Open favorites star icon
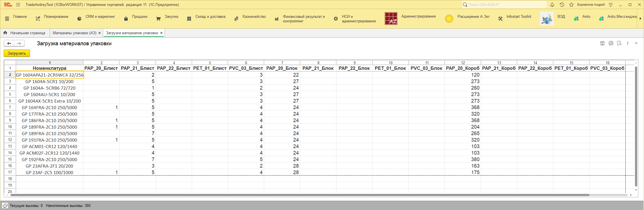The width and height of the screenshot is (644, 210). pyautogui.click(x=571, y=5)
